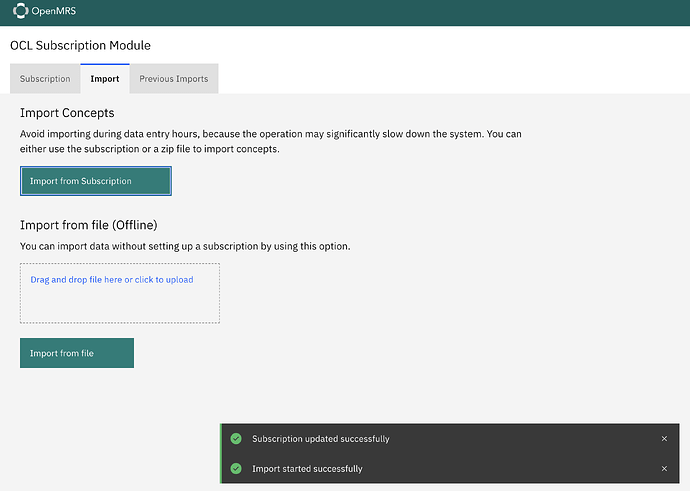
Task: Open the Subscription tab
Action: click(45, 79)
